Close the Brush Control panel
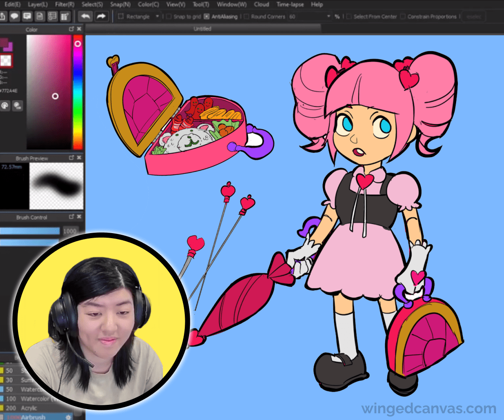The width and height of the screenshot is (504, 420). coord(79,217)
